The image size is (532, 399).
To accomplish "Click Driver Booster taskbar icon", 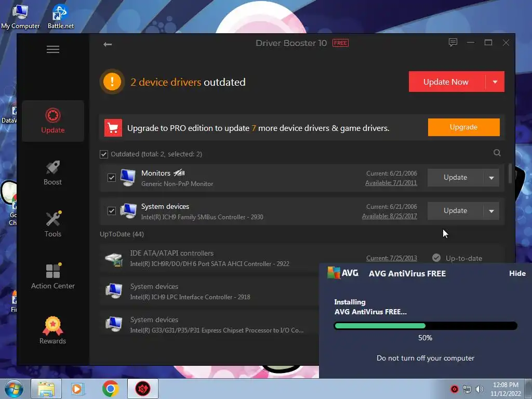I will 143,389.
